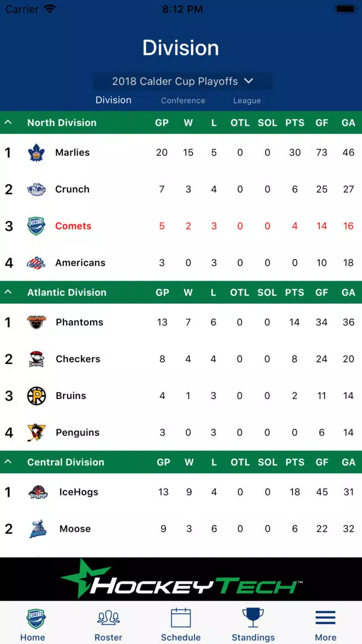Tap the Marlies team logo

pos(36,153)
